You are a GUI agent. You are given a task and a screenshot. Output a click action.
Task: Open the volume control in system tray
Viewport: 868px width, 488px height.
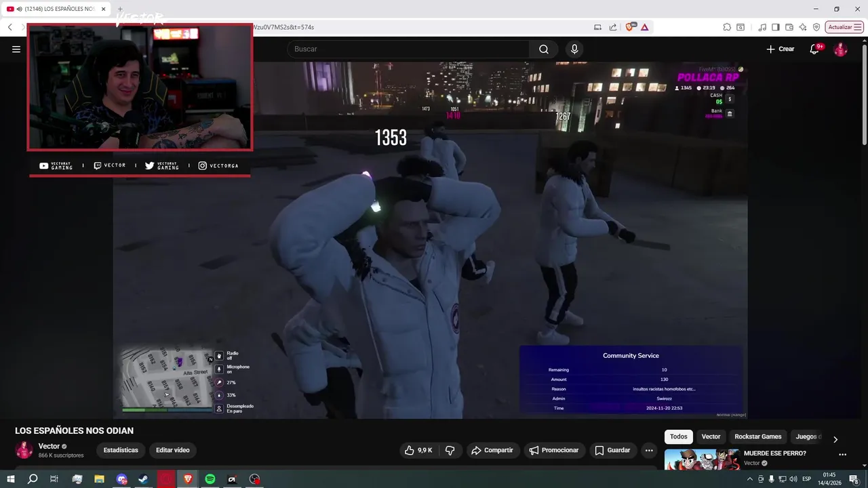coord(793,479)
